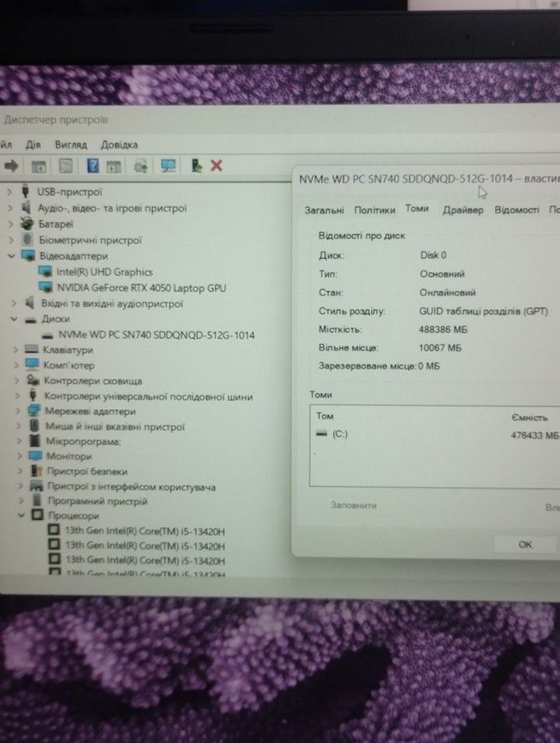Click the audio, video and game devices speaker icon
Screen dimensions: 560x743
coord(26,208)
